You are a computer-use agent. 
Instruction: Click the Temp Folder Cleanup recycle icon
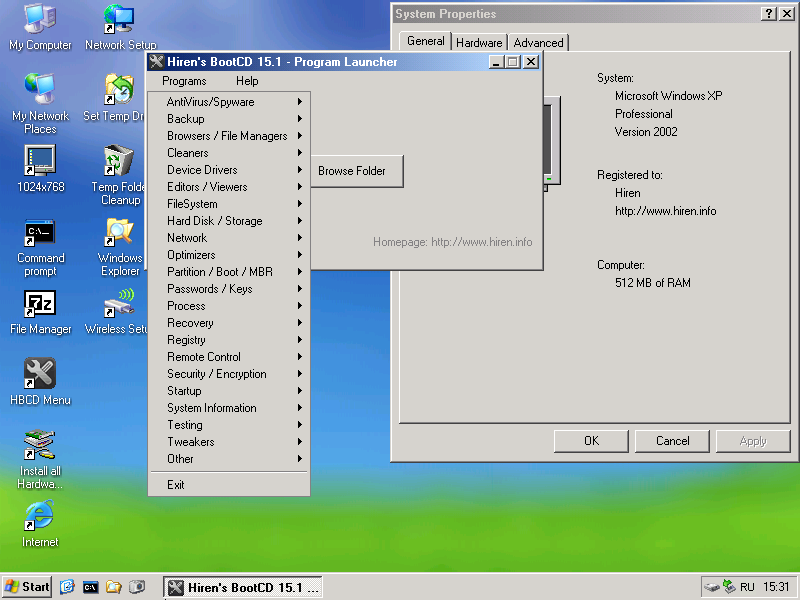pyautogui.click(x=119, y=160)
